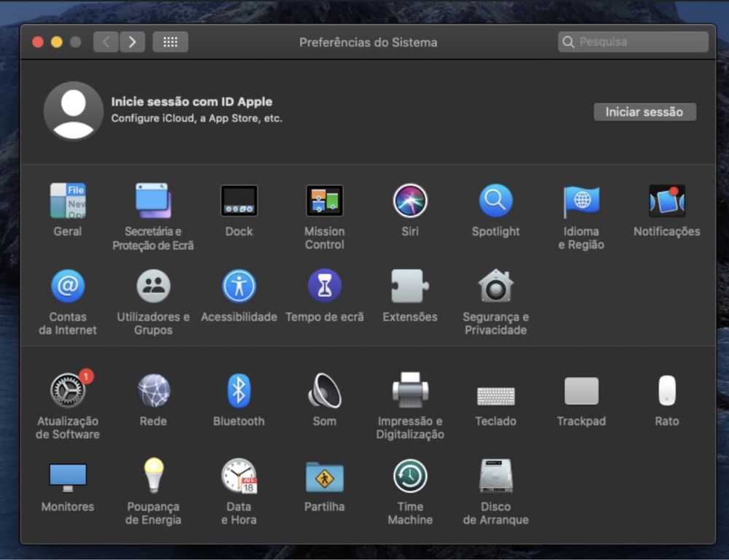This screenshot has width=729, height=560.
Task: Click the Apple ID user avatar
Action: tap(74, 111)
